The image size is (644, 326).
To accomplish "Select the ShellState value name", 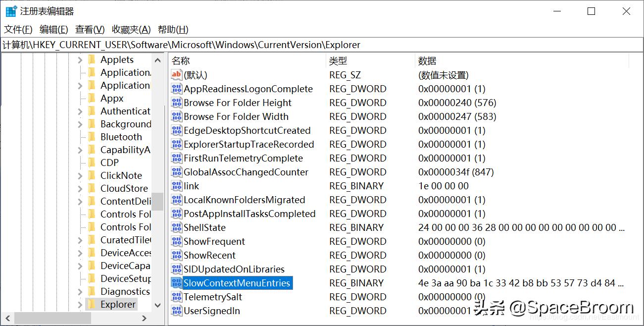I will [204, 227].
